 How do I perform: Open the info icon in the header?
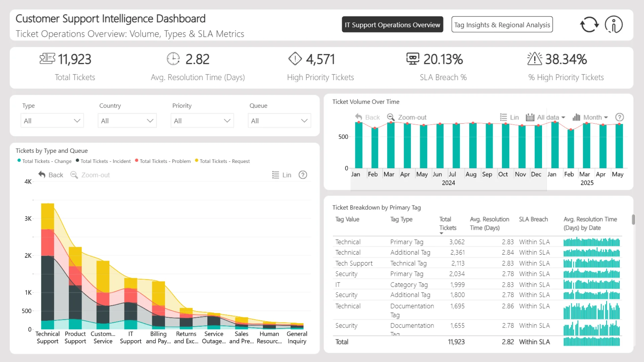[614, 24]
